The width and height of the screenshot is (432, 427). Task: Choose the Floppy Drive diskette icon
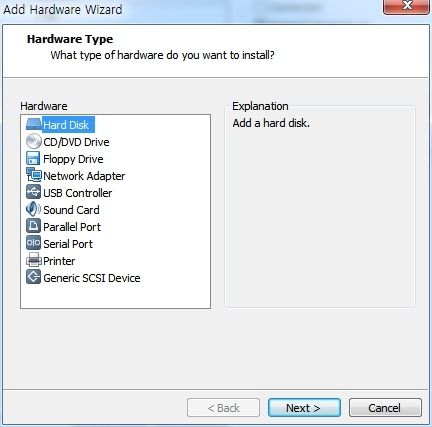34,158
